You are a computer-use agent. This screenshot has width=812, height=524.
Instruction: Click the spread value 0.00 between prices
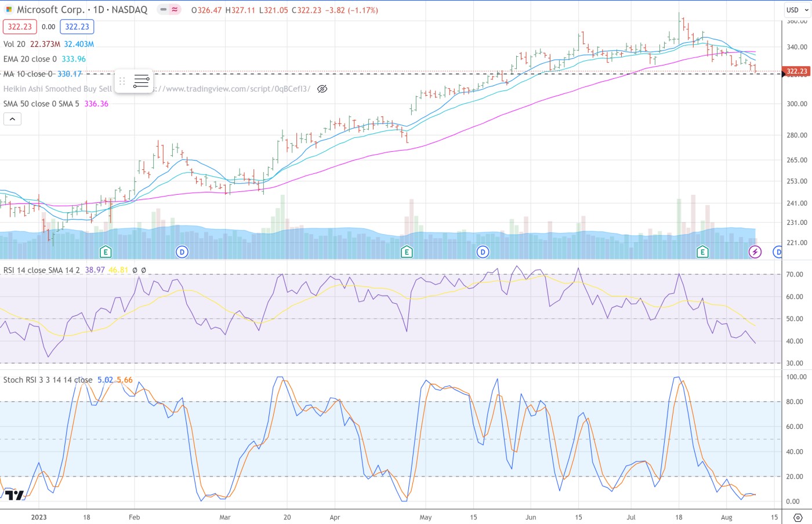pyautogui.click(x=49, y=27)
